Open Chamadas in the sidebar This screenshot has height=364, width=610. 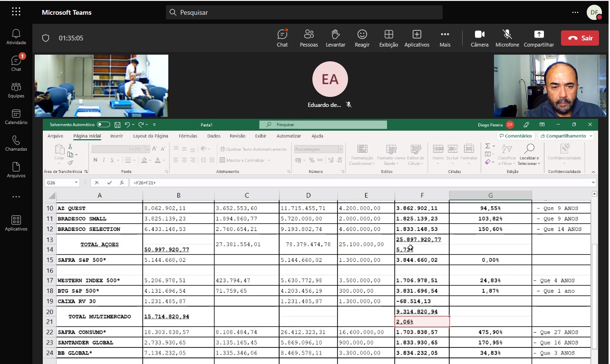(16, 143)
